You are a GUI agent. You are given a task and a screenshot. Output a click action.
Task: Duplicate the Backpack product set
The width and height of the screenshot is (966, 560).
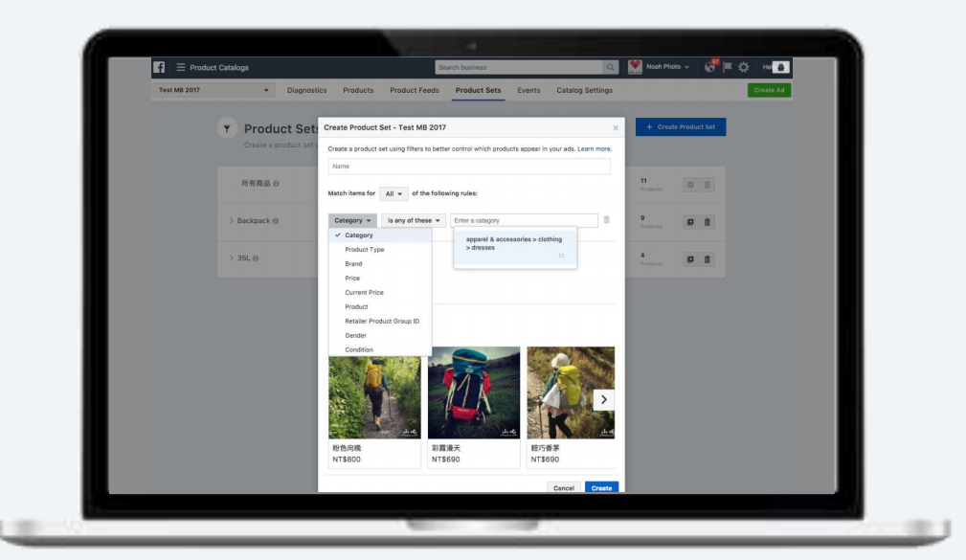[690, 222]
